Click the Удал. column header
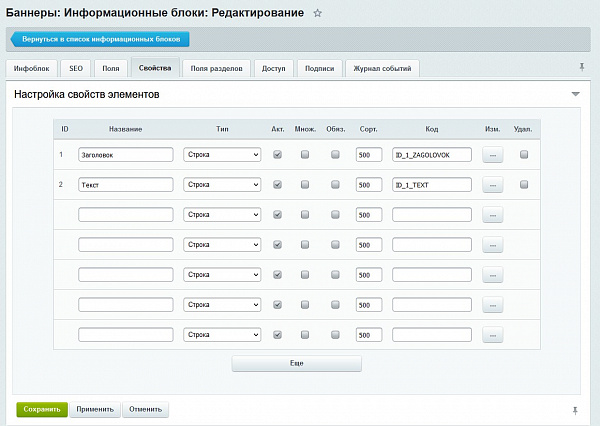The image size is (600, 426). tap(523, 129)
